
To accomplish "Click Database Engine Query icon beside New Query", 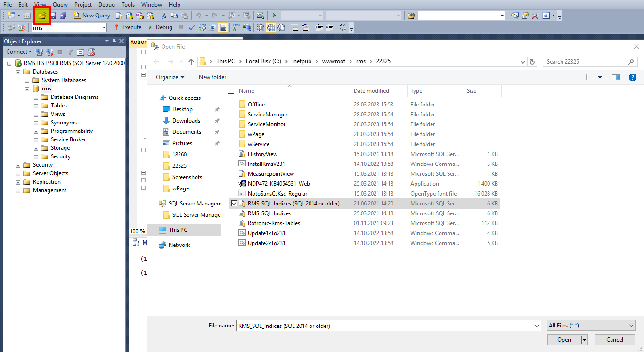I will click(119, 16).
